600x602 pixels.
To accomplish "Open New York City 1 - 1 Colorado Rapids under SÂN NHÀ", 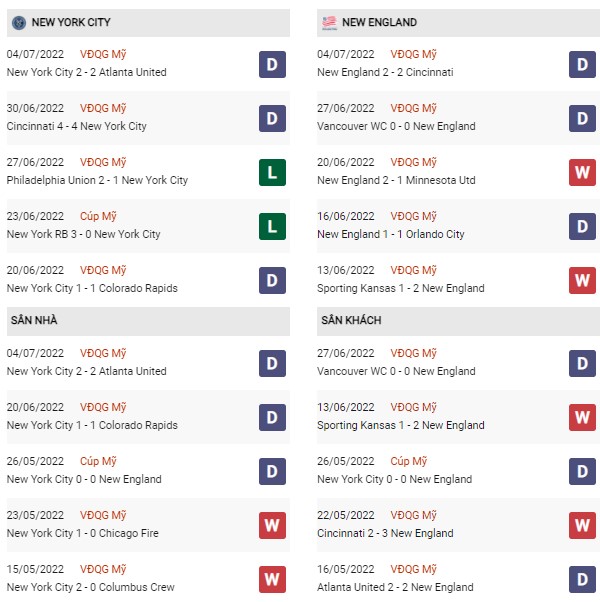I will tap(92, 425).
